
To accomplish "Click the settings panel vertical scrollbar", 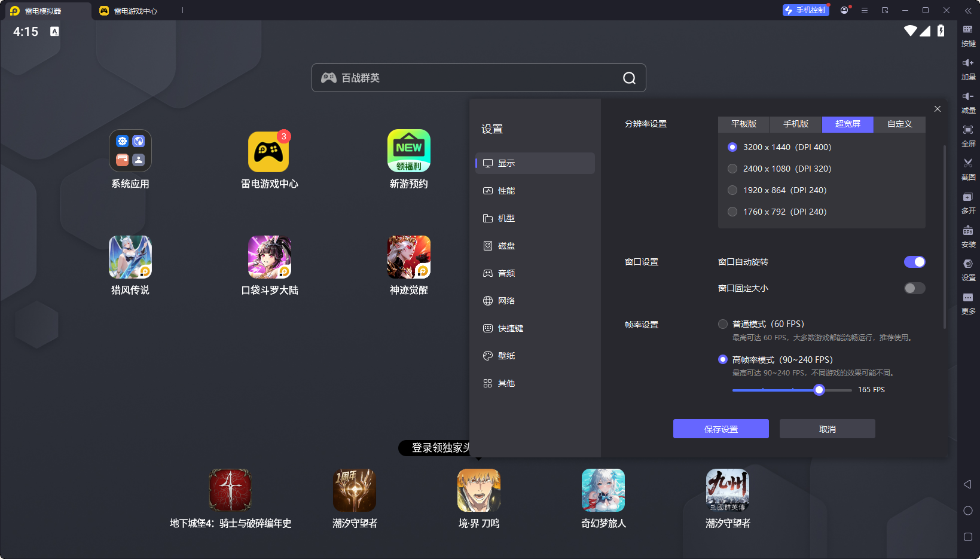I will 945,236.
